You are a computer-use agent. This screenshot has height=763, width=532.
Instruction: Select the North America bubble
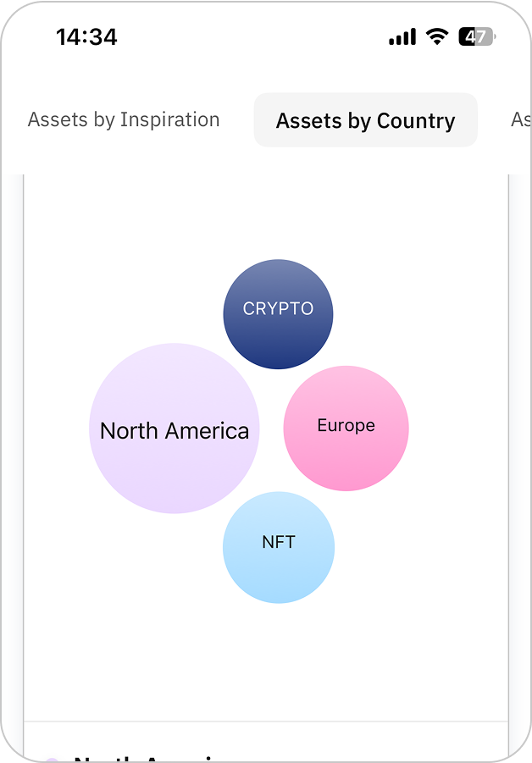click(175, 428)
